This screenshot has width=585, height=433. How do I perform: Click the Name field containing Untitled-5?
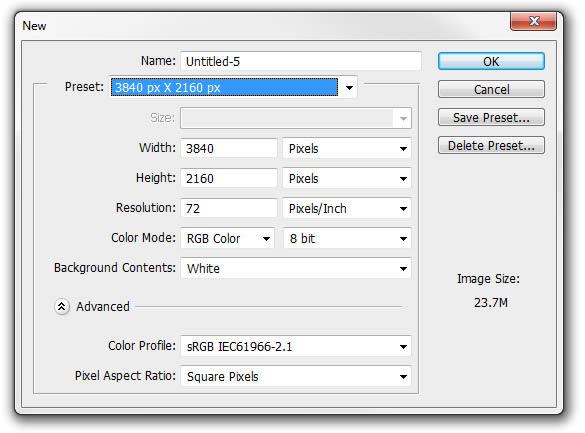coord(301,61)
